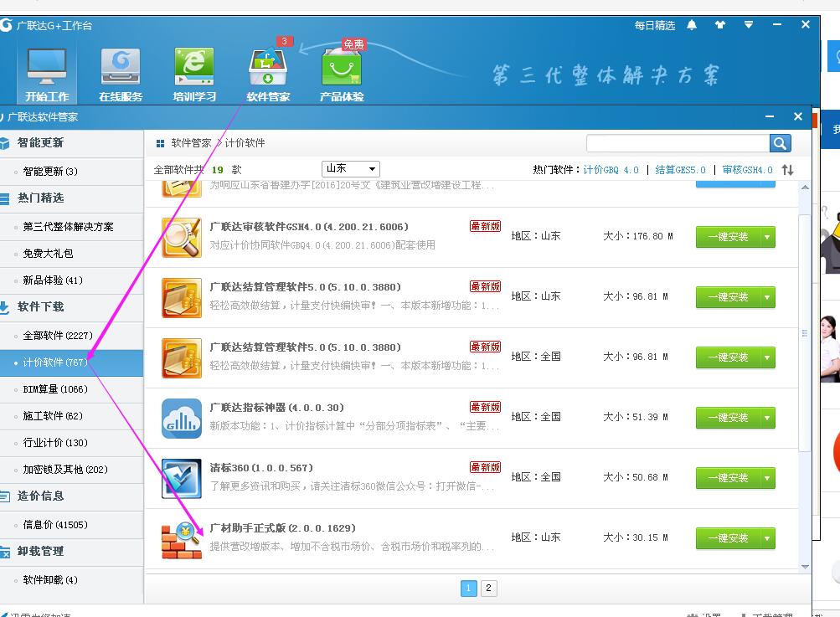The width and height of the screenshot is (840, 617).
Task: Click the skin shirt icon in title bar
Action: [720, 24]
